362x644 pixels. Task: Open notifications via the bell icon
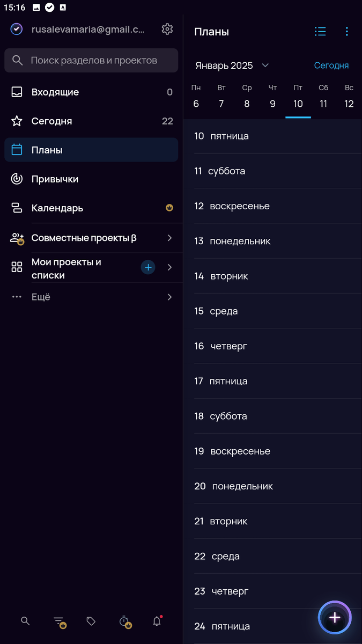click(157, 620)
